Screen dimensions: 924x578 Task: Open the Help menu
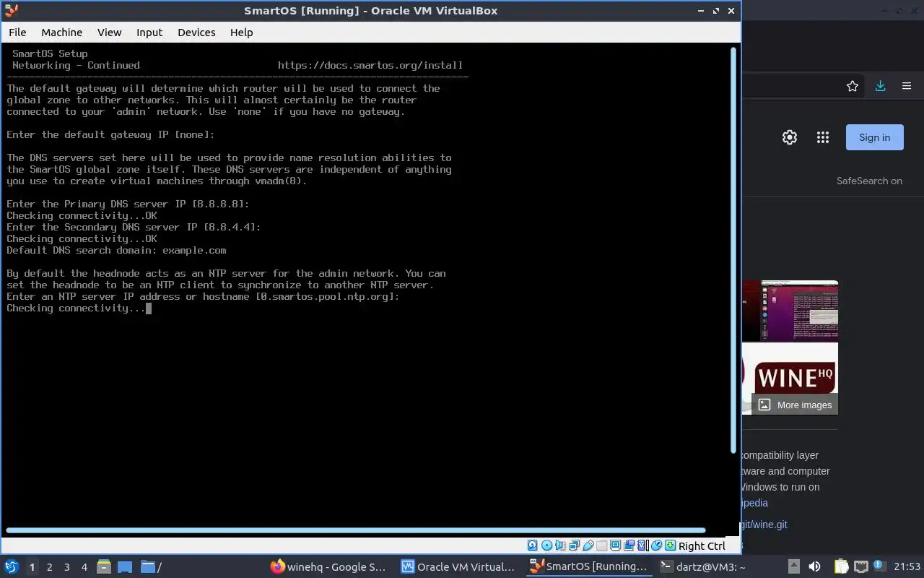pyautogui.click(x=241, y=33)
